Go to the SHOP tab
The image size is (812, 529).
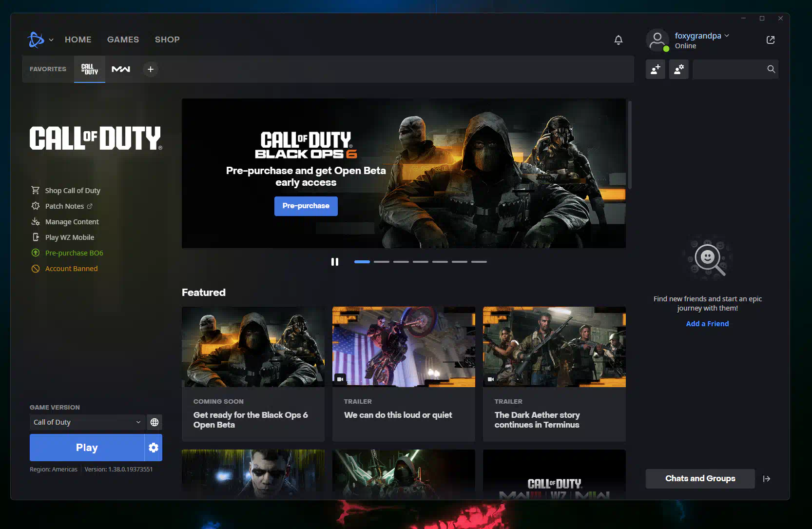point(167,39)
